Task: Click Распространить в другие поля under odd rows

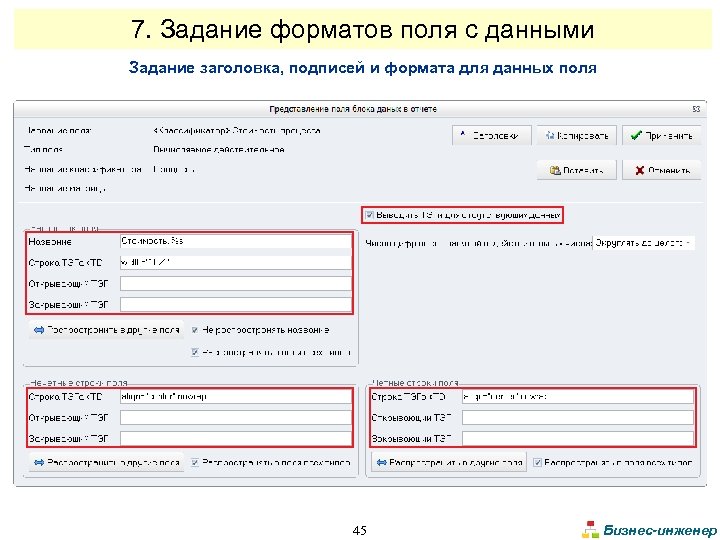Action: (106, 462)
